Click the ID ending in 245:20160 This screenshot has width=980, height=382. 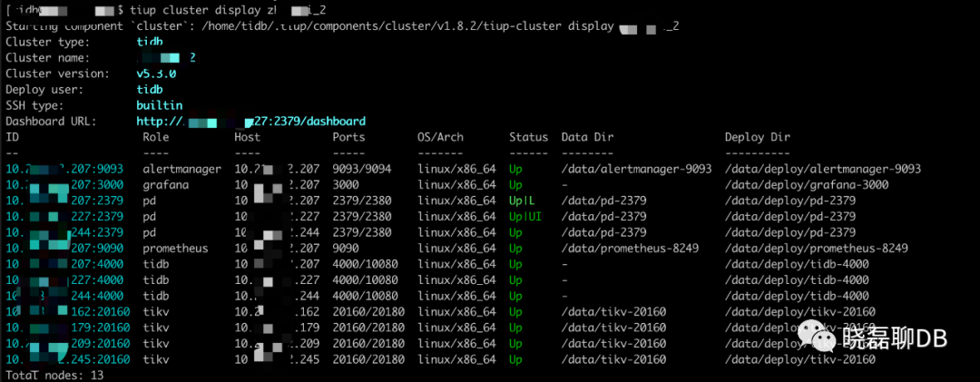pos(67,359)
